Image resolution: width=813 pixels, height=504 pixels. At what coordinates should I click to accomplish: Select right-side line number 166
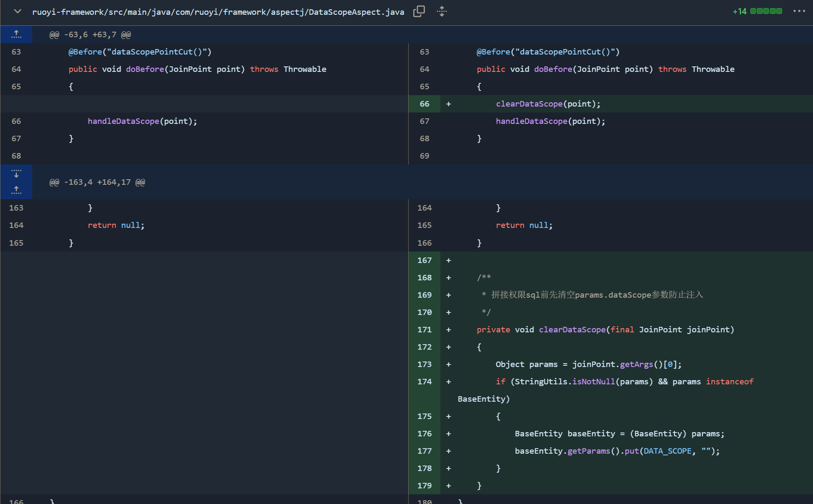[x=424, y=243]
